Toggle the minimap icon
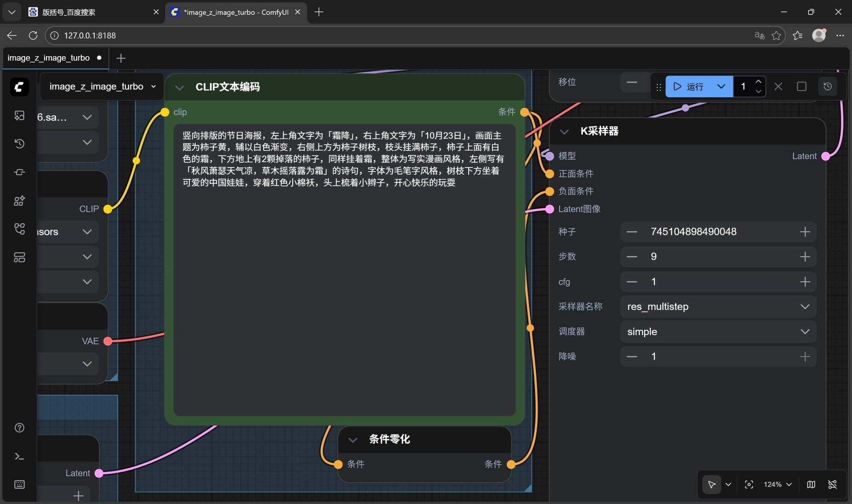This screenshot has height=504, width=852. pos(811,484)
